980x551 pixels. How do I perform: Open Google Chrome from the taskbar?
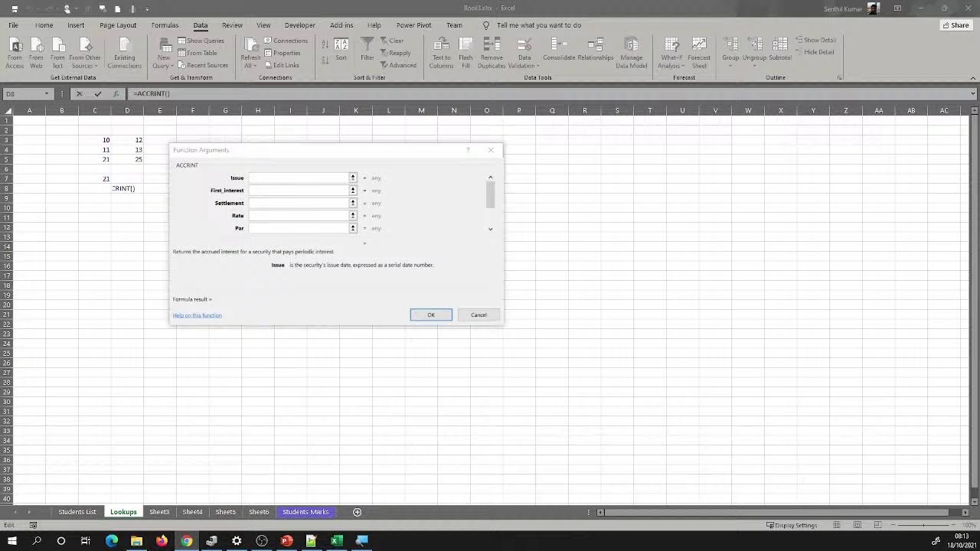[187, 541]
